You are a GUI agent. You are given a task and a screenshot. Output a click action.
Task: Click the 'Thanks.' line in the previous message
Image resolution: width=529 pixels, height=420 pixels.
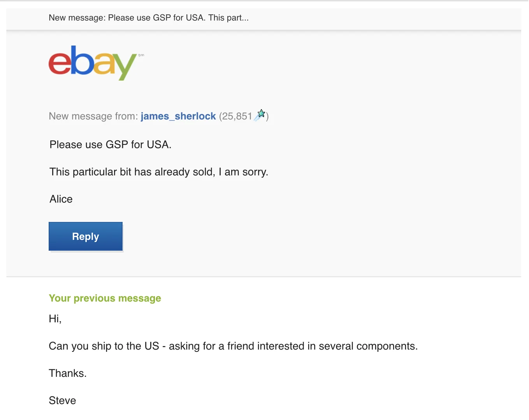[x=68, y=373]
